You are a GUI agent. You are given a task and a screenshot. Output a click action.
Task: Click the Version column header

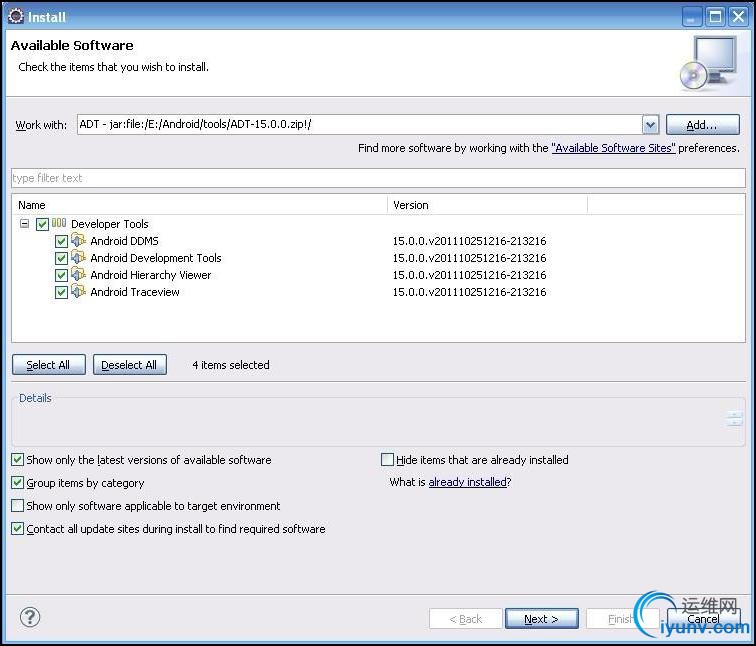click(x=487, y=205)
